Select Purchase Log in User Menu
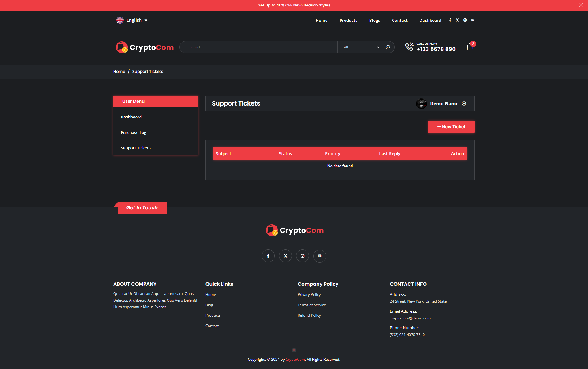This screenshot has width=588, height=369. (134, 132)
